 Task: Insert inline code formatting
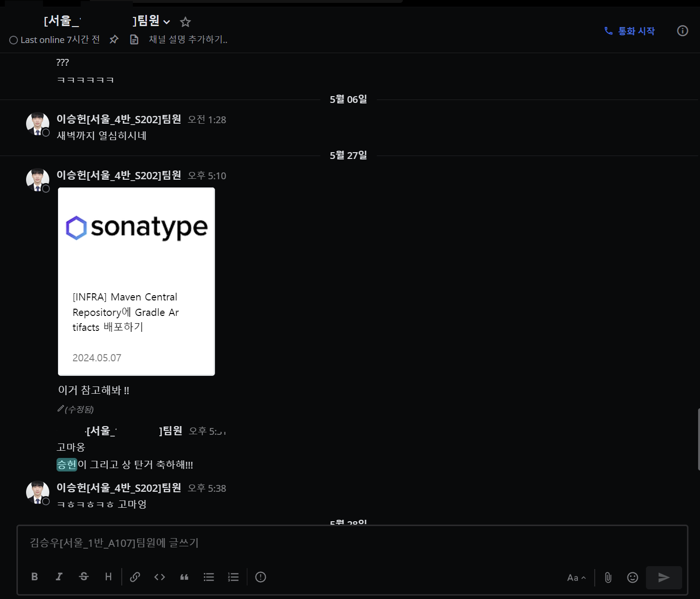click(159, 577)
